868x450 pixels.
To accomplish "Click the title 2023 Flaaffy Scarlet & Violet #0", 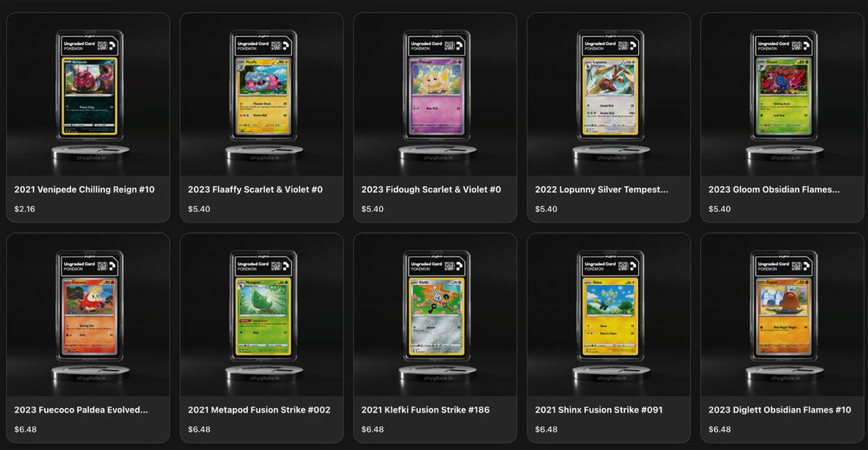I will (255, 190).
